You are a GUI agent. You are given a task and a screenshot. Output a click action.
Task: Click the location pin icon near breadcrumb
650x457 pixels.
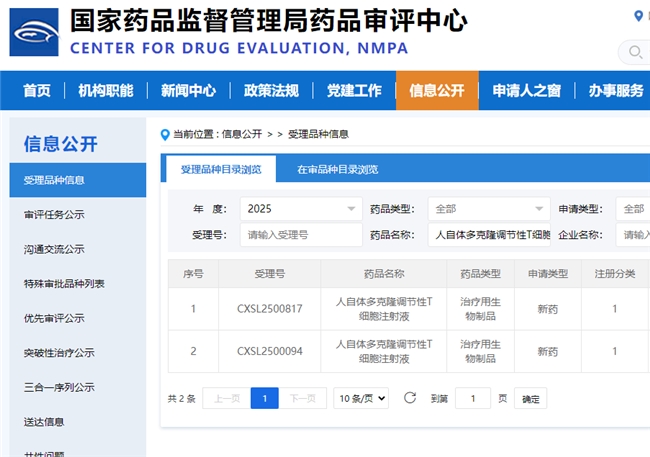[165, 134]
